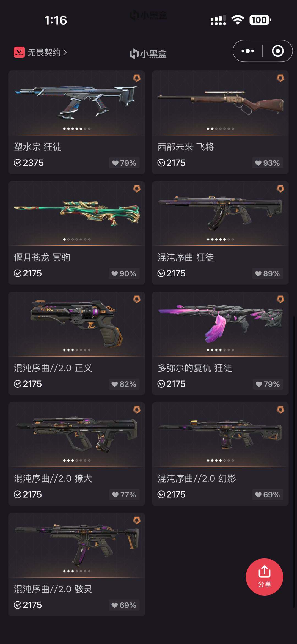
Task: Click level dots on 混沌序曲//2.0 幻影
Action: tap(220, 461)
